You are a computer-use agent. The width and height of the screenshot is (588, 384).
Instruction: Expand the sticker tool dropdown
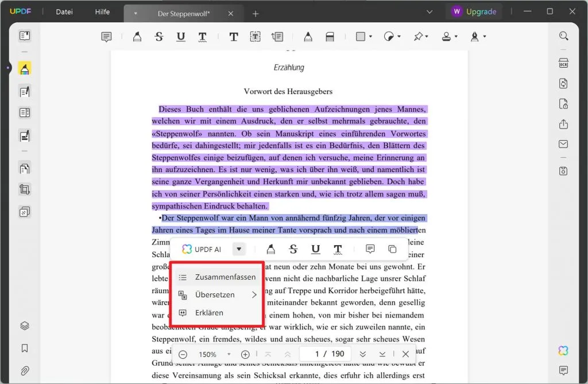tap(399, 37)
